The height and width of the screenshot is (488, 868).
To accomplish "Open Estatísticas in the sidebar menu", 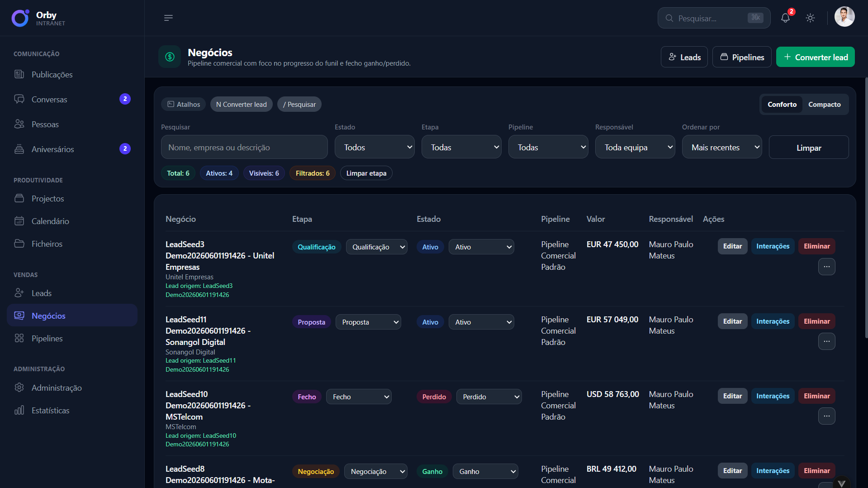I will pyautogui.click(x=72, y=410).
